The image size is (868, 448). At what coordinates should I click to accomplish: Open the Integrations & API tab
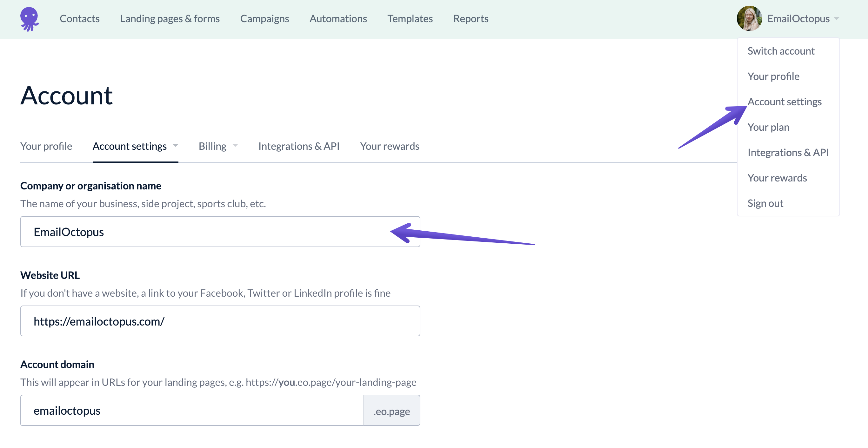click(x=299, y=146)
